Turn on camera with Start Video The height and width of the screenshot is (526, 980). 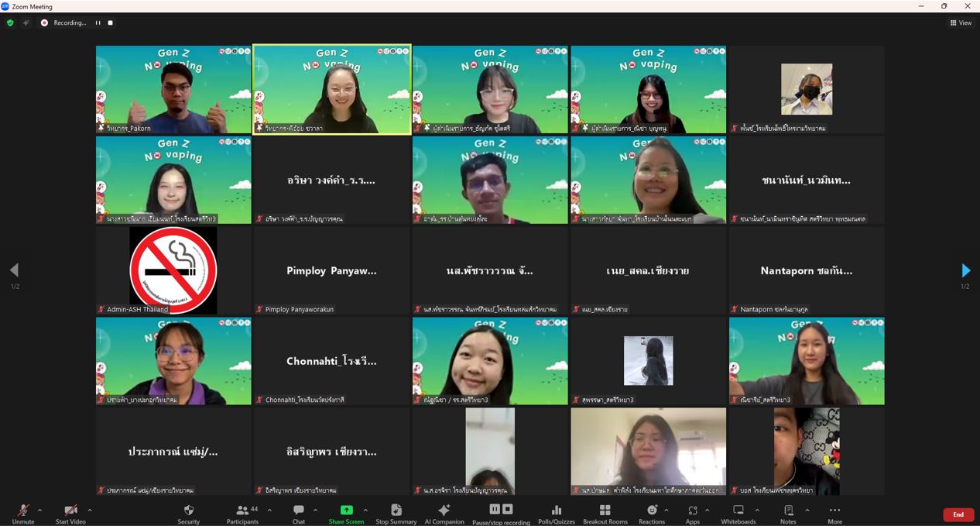click(70, 511)
